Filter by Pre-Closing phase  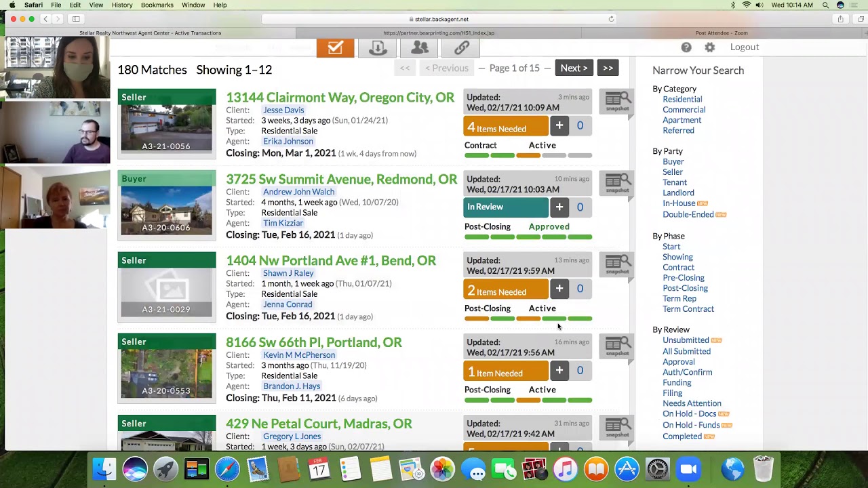pos(683,277)
